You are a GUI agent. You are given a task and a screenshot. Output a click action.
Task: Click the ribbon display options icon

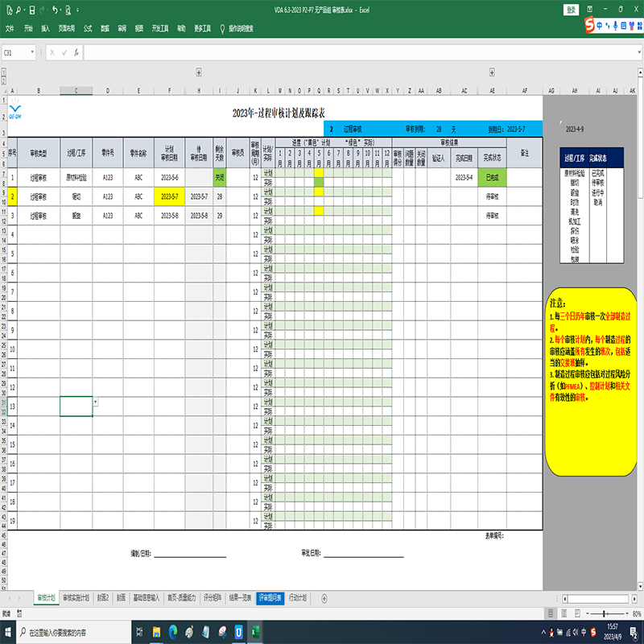[590, 9]
